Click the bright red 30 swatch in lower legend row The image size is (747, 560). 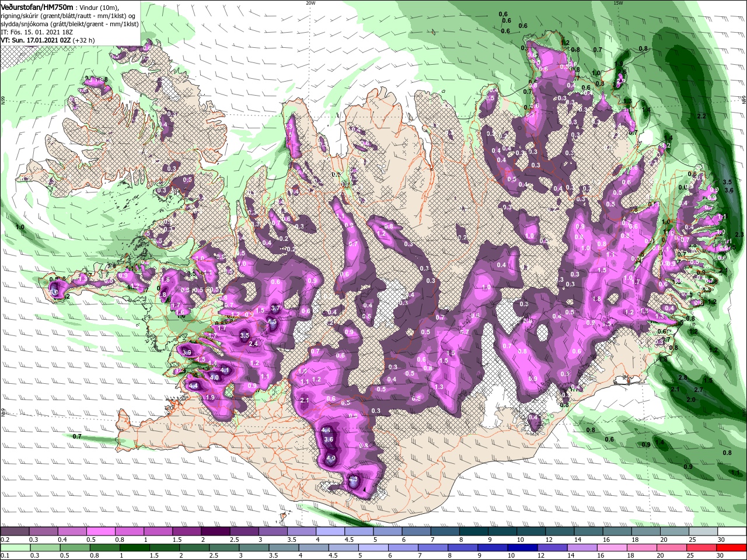pos(731,548)
